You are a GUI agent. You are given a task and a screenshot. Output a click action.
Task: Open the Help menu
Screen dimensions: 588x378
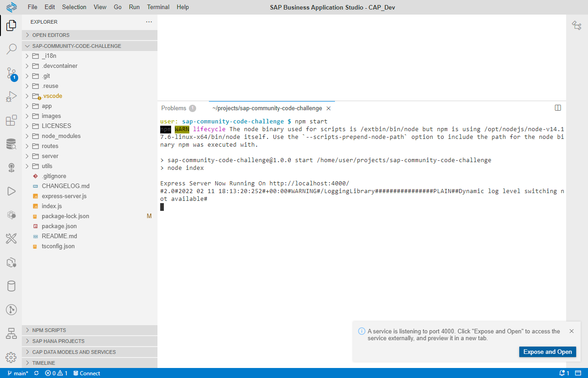[x=182, y=7]
